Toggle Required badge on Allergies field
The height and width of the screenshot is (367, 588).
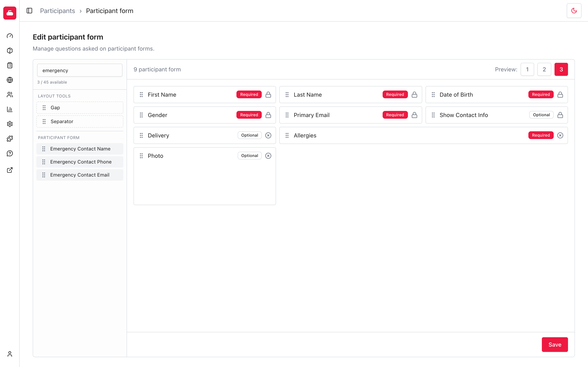point(541,135)
